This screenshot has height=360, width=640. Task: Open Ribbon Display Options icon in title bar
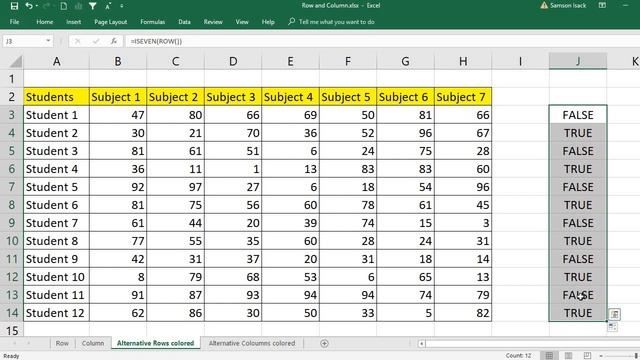602,6
